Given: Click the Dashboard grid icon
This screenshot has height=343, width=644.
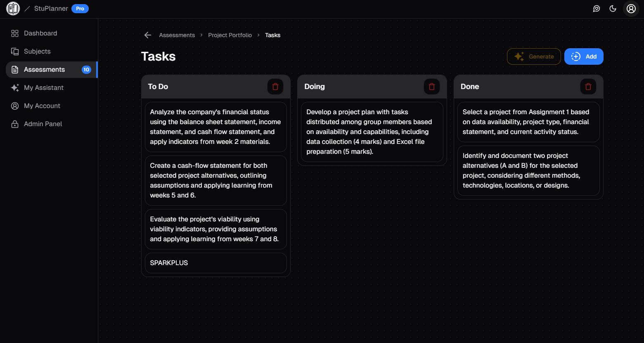Looking at the screenshot, I should (15, 33).
